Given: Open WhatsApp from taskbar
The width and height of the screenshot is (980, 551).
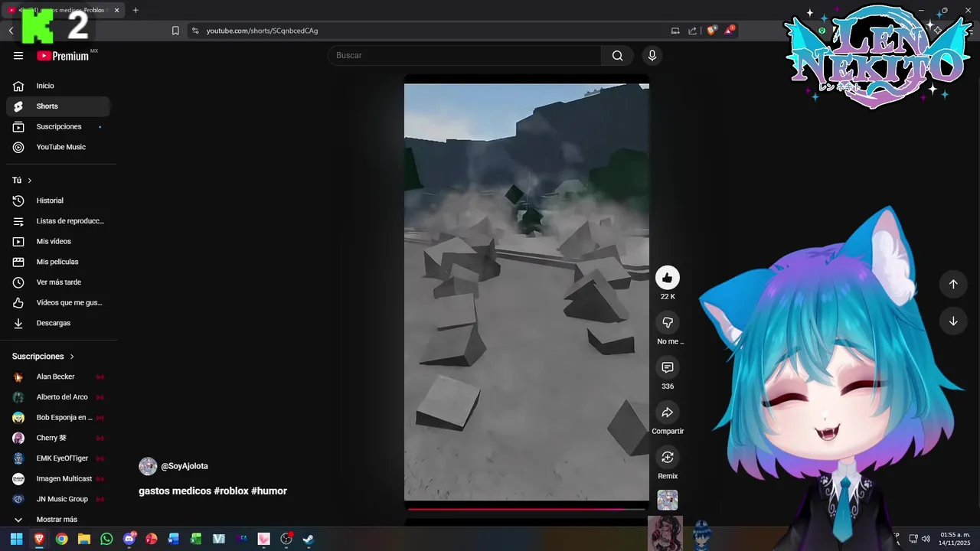Looking at the screenshot, I should (106, 539).
